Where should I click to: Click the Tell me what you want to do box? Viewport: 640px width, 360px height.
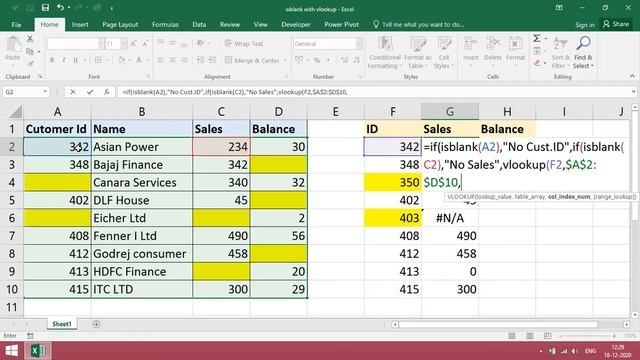(419, 24)
